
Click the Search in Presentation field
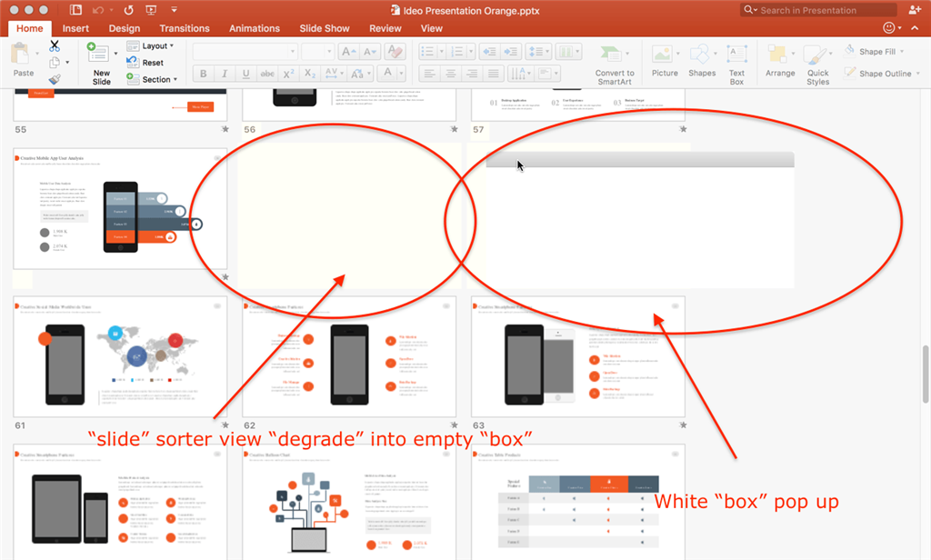click(x=819, y=10)
